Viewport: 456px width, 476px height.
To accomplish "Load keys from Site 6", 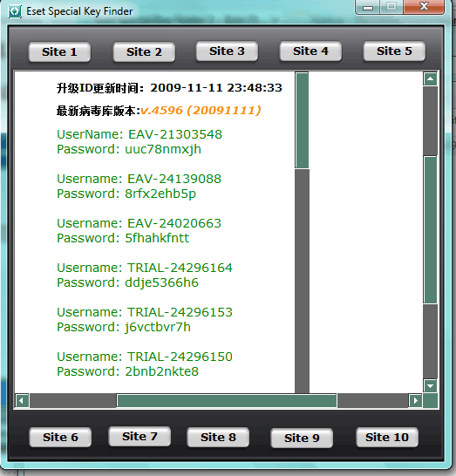I will point(60,437).
